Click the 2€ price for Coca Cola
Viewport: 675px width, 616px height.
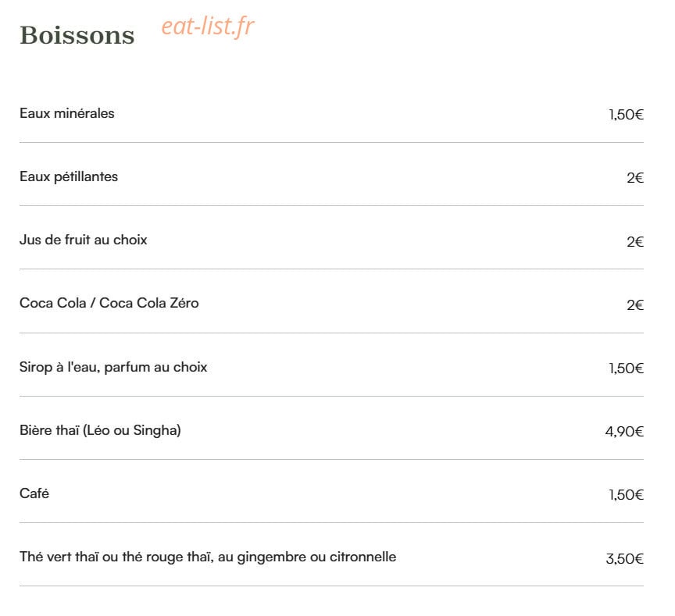(635, 305)
